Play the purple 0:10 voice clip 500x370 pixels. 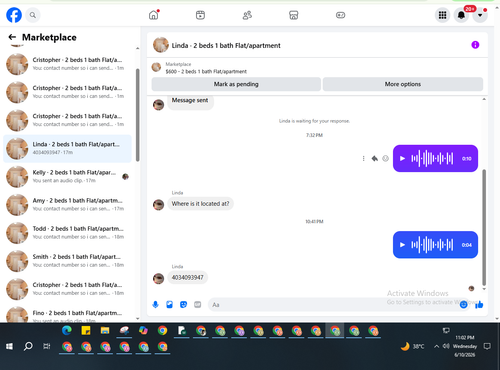click(402, 158)
